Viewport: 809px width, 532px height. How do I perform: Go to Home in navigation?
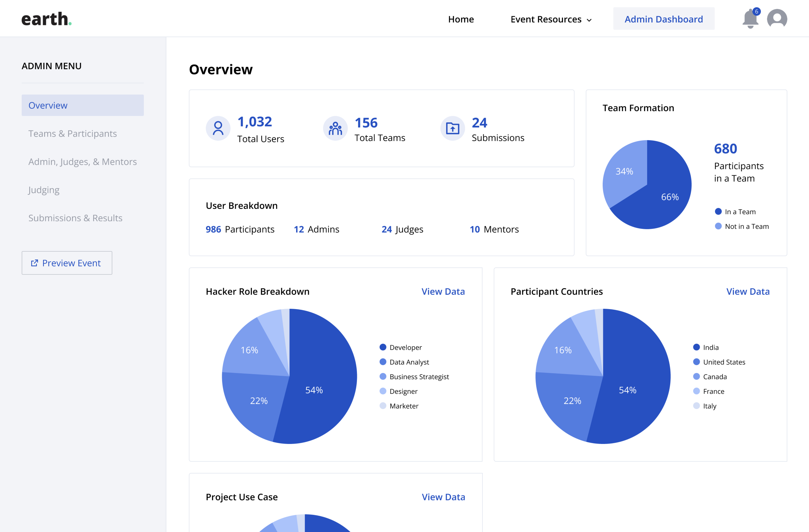pos(461,19)
